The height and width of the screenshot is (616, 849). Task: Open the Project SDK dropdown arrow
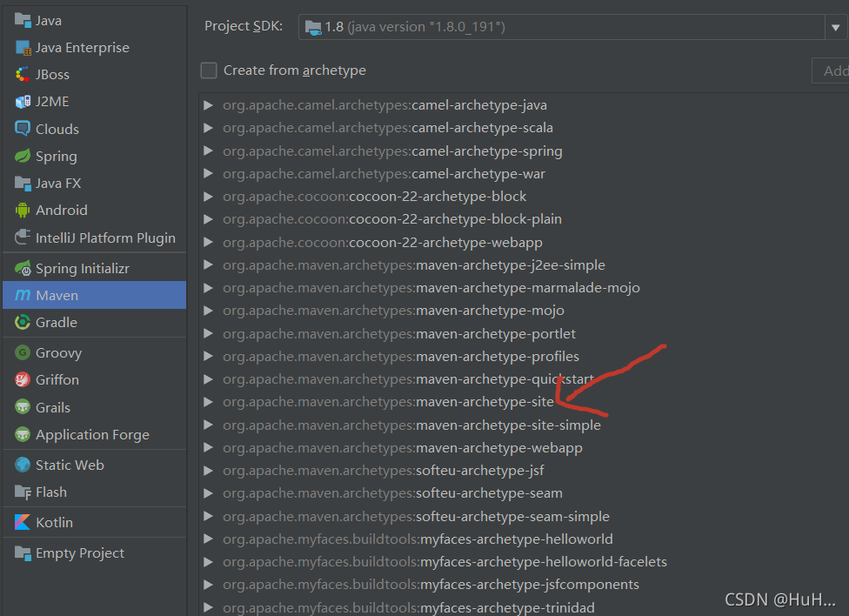[835, 27]
